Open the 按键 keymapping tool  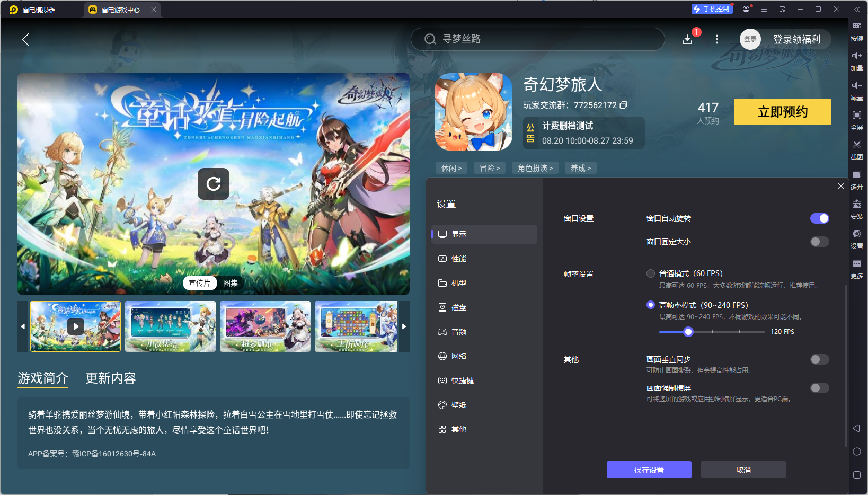857,31
